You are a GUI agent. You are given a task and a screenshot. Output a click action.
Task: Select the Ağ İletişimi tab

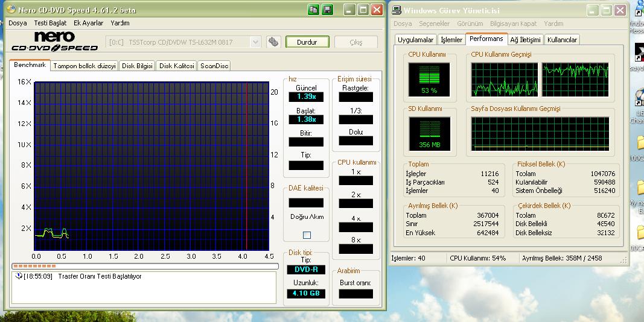(x=525, y=40)
